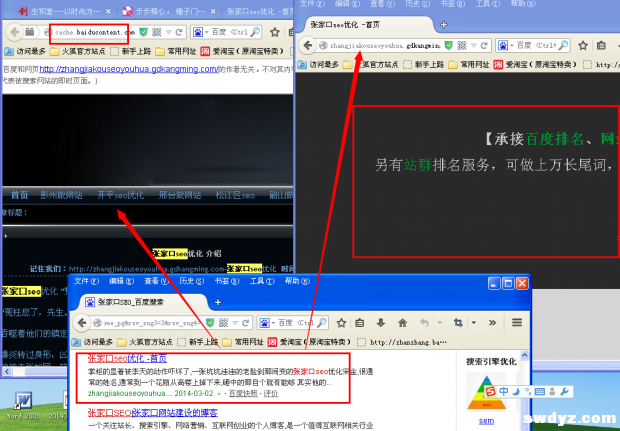
Task: Click zhangjiakouseoyouhua.gdkangming.com link in cache notice
Action: 129,69
